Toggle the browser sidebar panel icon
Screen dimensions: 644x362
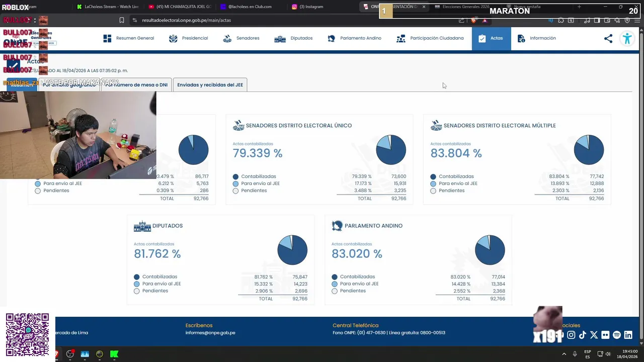597,20
